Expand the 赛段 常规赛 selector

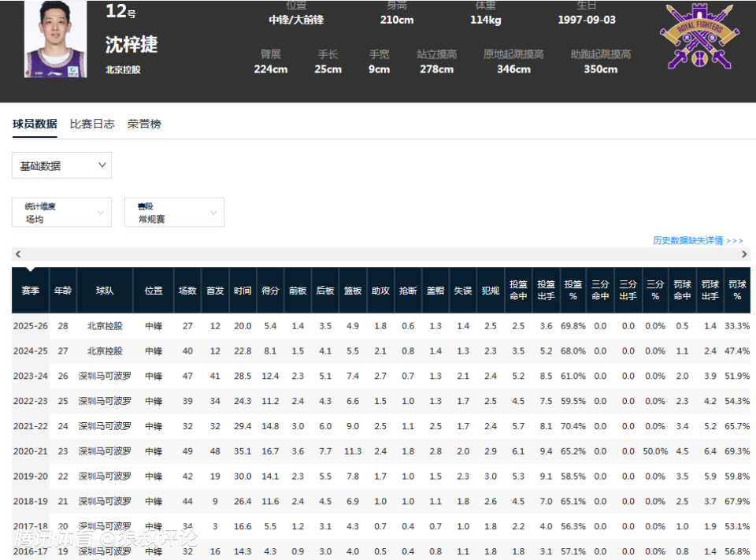pyautogui.click(x=174, y=213)
